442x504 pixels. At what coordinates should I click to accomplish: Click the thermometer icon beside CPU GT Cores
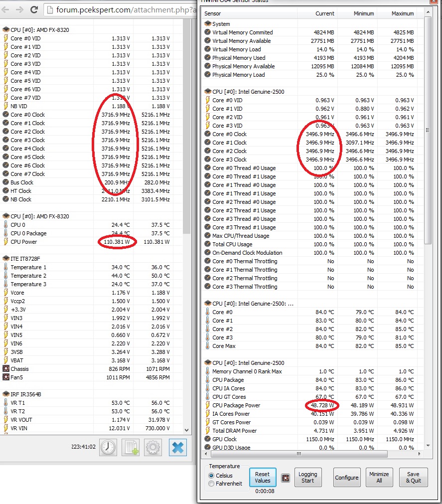(207, 397)
